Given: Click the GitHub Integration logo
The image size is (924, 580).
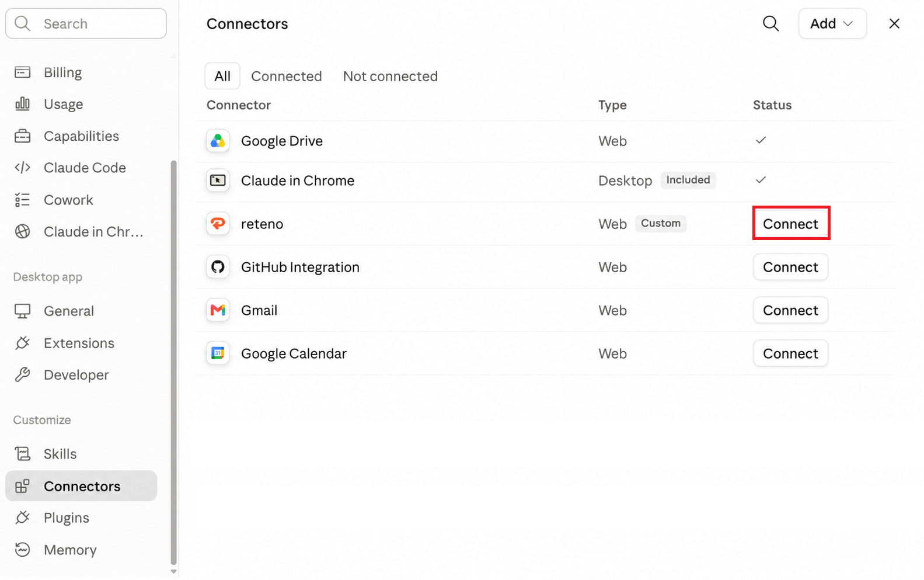Looking at the screenshot, I should coord(218,267).
